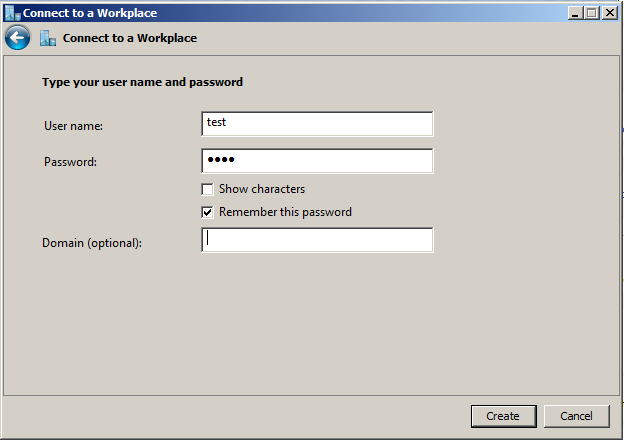Click the 'Type your user name and password' heading
624x440 pixels.
pos(142,82)
